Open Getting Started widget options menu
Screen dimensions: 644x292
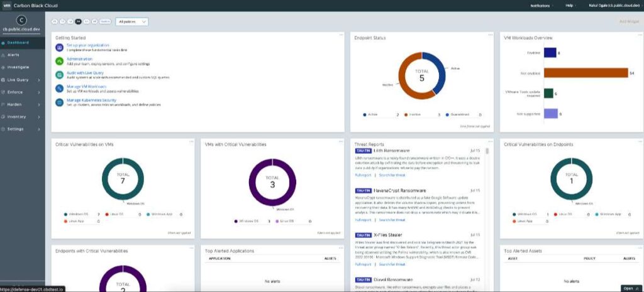click(x=341, y=35)
